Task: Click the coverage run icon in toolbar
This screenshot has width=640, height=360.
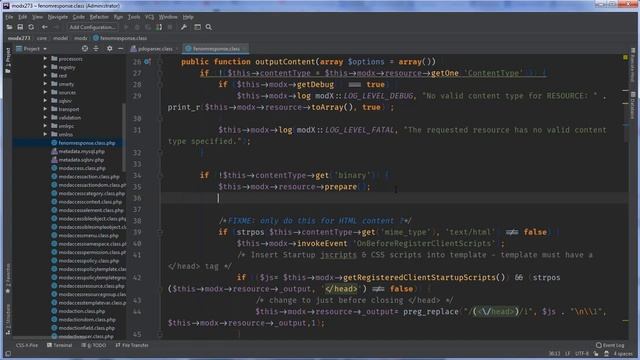Action: (159, 27)
